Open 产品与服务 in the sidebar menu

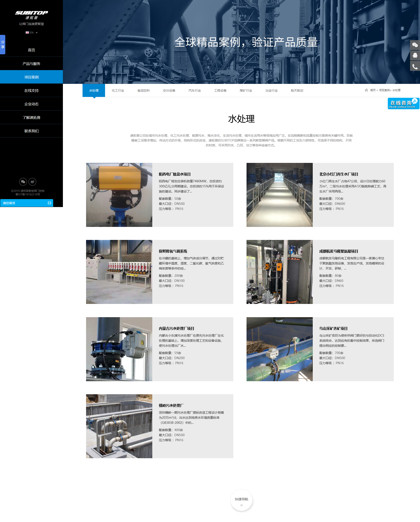click(32, 64)
